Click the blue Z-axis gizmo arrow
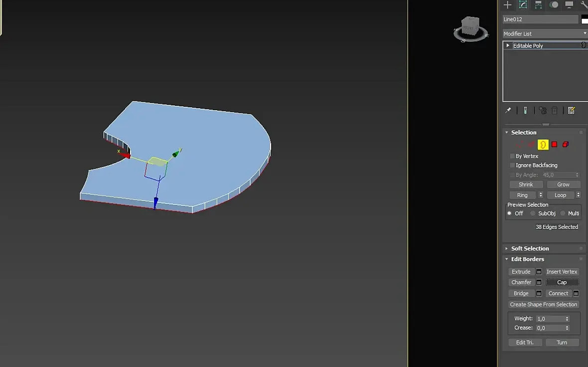 pos(155,202)
